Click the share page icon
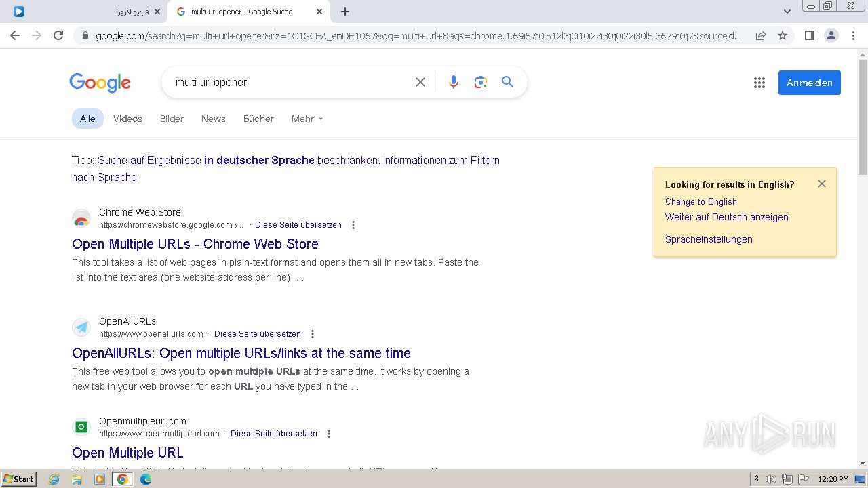This screenshot has height=488, width=868. [x=761, y=35]
